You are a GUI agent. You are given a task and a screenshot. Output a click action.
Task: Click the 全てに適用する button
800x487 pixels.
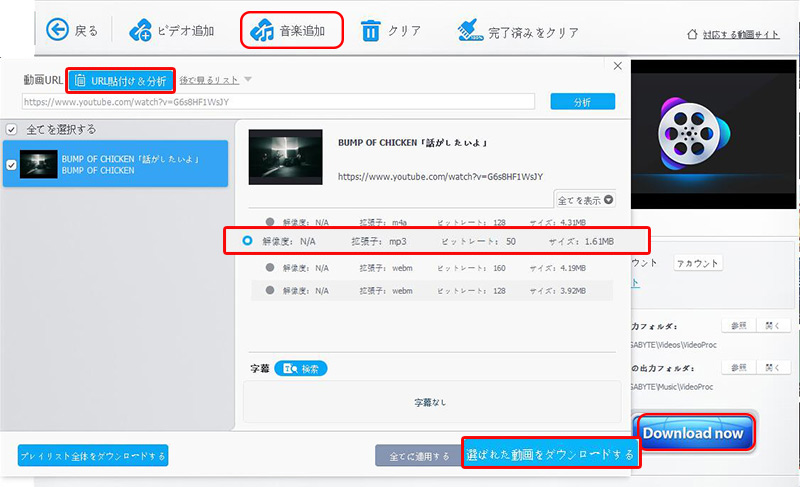[419, 456]
